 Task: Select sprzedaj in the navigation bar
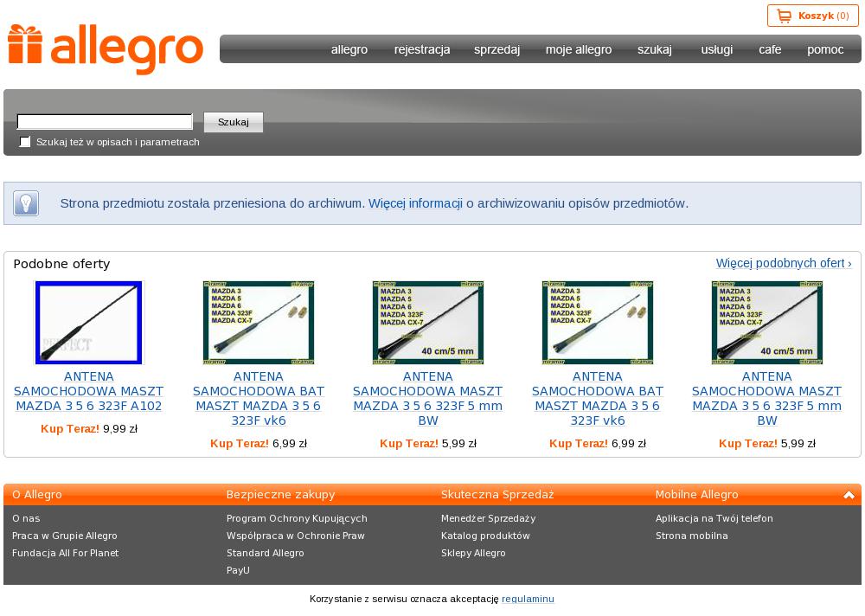pos(497,49)
